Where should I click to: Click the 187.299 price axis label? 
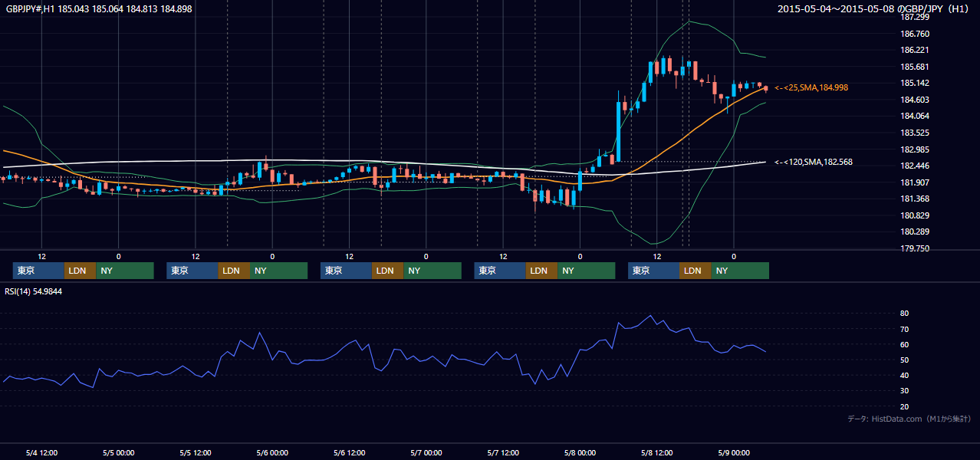coord(915,17)
